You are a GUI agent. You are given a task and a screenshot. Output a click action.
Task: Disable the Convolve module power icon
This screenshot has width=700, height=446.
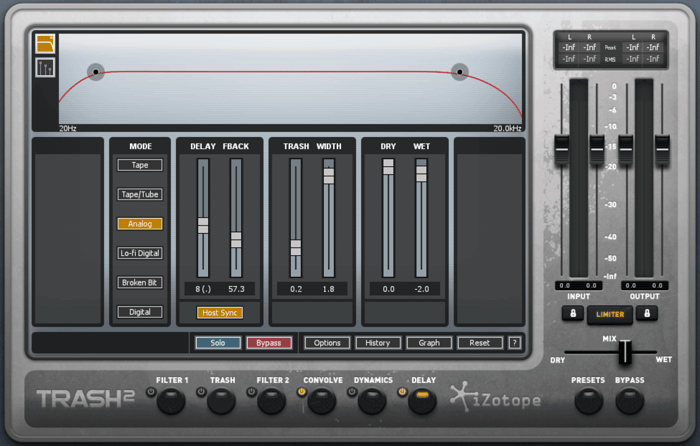tap(302, 392)
